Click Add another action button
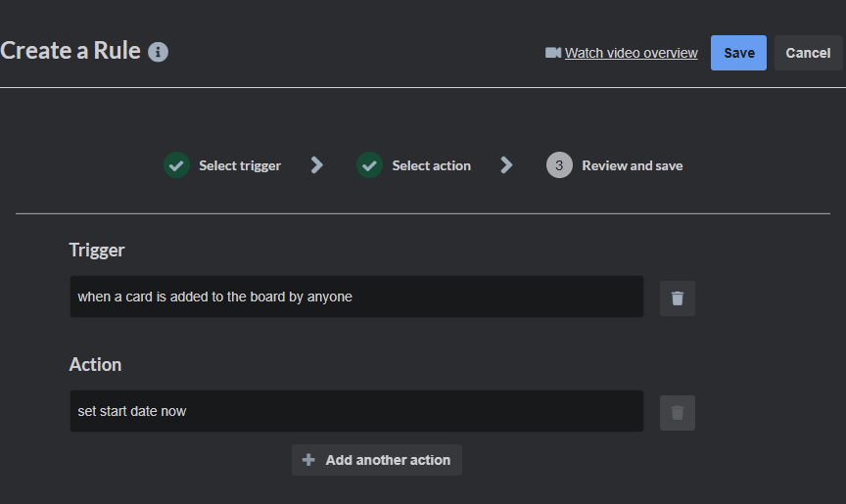The height and width of the screenshot is (504, 846). 377,460
